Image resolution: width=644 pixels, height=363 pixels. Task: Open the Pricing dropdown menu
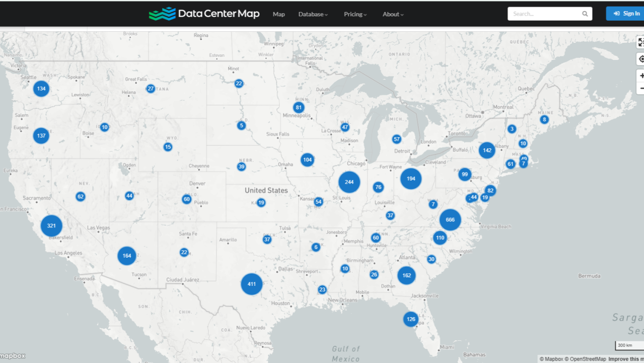pos(355,14)
